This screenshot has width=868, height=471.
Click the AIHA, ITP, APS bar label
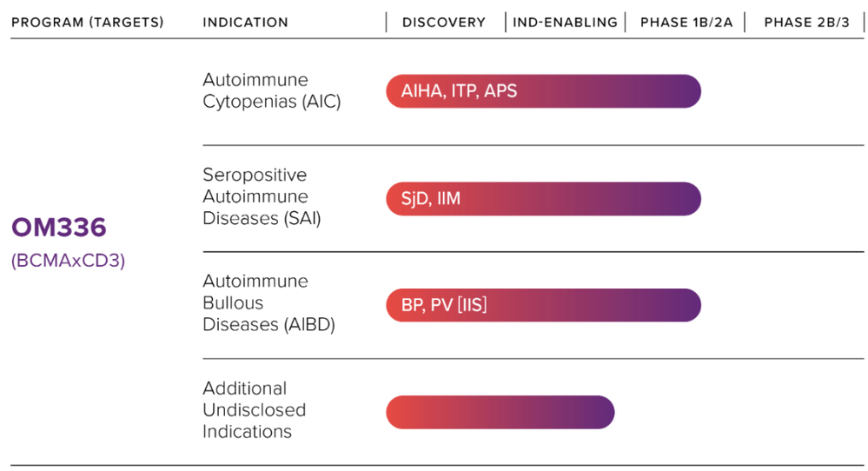[459, 91]
